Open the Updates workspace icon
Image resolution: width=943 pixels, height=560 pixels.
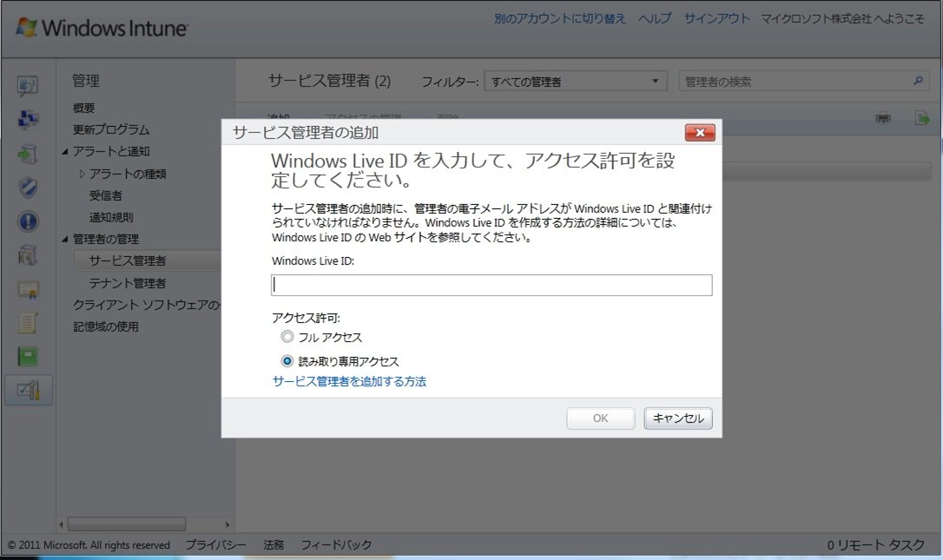tap(28, 154)
